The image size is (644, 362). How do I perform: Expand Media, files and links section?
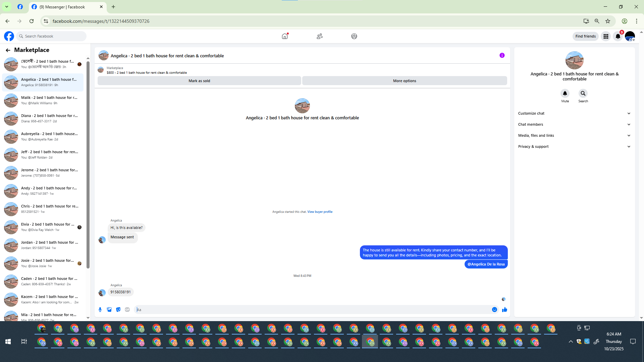574,135
